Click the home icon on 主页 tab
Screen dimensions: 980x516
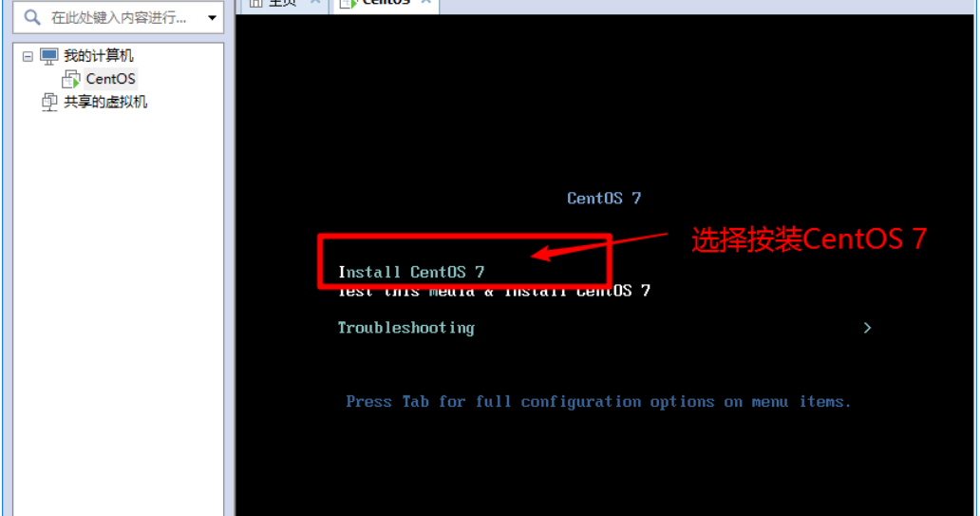click(x=255, y=3)
